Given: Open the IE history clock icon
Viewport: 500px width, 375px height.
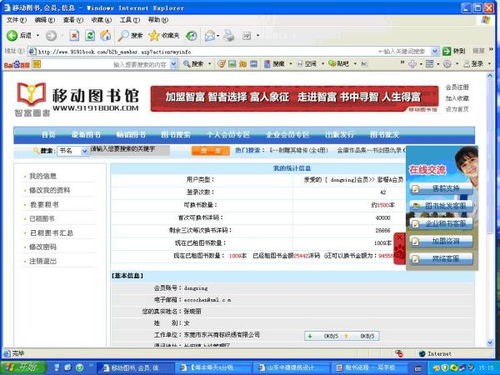Looking at the screenshot, I should pyautogui.click(x=191, y=36).
